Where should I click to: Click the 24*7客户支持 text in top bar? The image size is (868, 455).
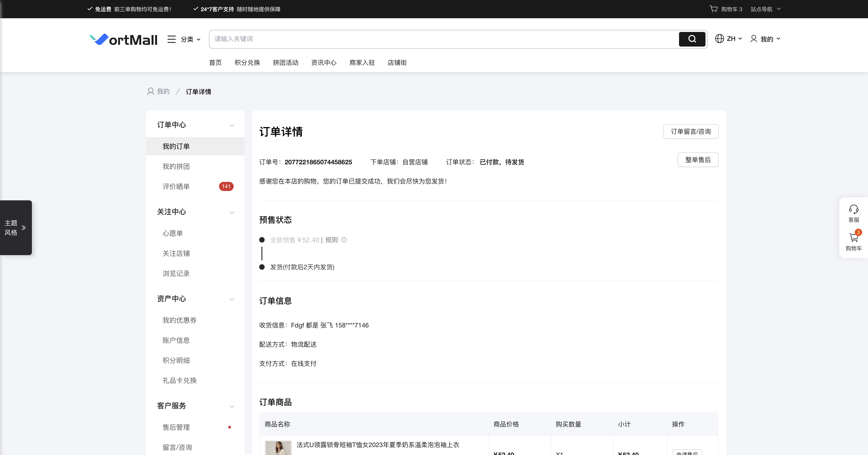(x=217, y=9)
